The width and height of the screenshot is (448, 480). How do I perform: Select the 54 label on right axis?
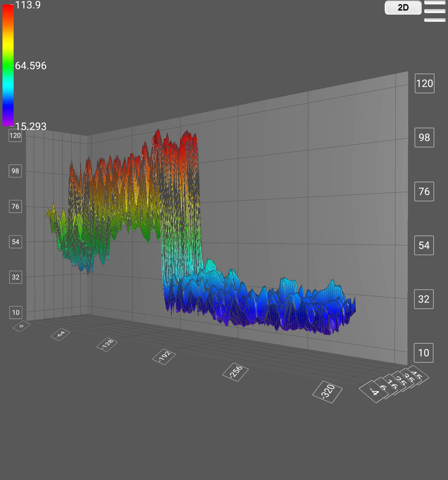pos(424,245)
